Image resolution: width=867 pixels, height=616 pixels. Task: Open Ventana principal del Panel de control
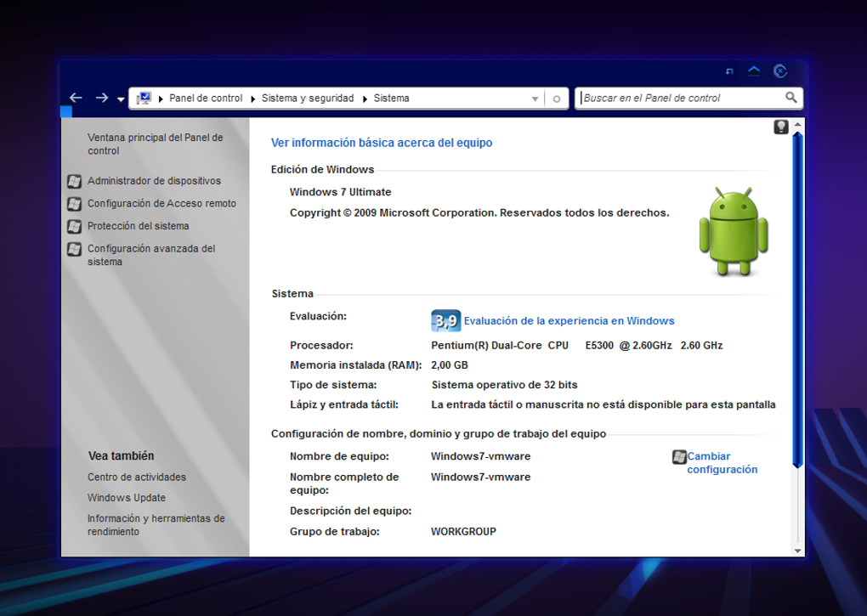pyautogui.click(x=155, y=144)
